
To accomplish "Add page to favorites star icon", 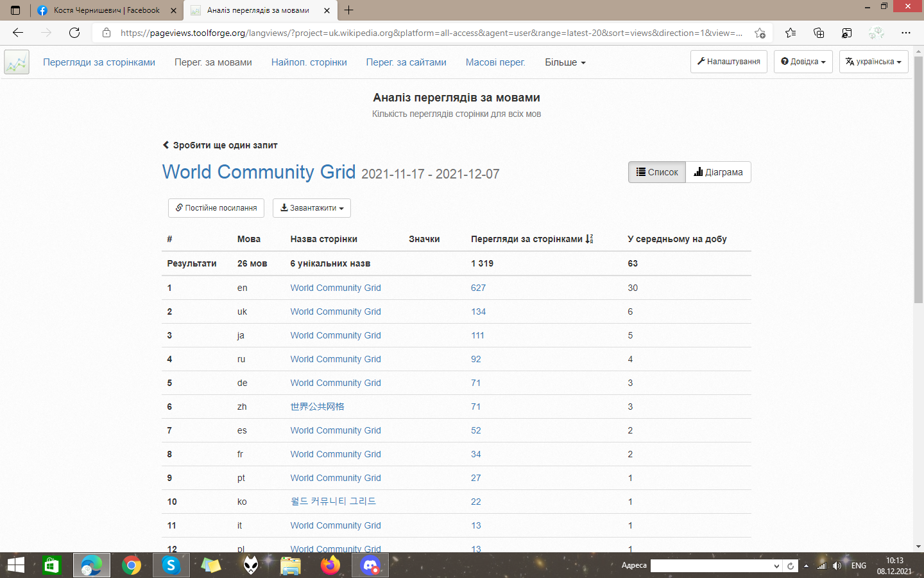I will click(760, 33).
